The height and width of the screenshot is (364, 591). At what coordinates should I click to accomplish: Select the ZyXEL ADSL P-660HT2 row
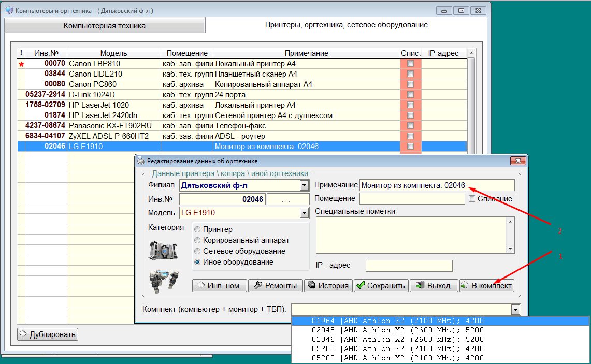click(241, 136)
